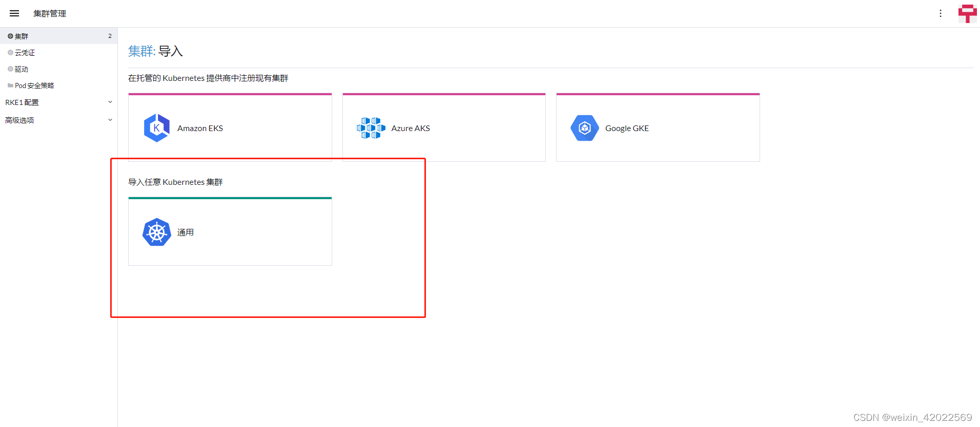Open Pod 安全策略 in the sidebar
This screenshot has height=427, width=980.
coord(58,86)
